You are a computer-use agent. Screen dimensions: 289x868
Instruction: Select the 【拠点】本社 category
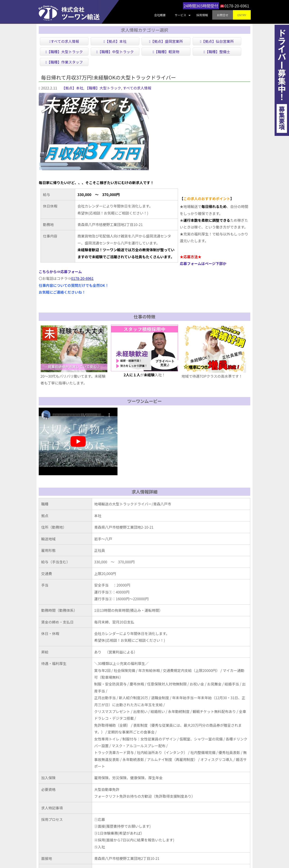[115, 41]
